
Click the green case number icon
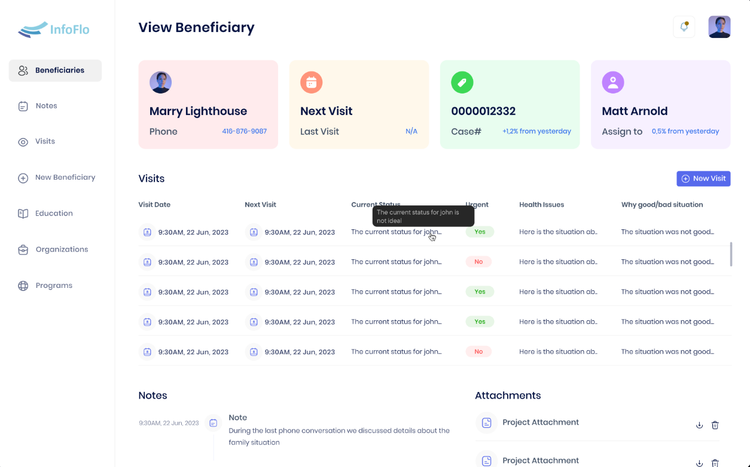pos(462,82)
